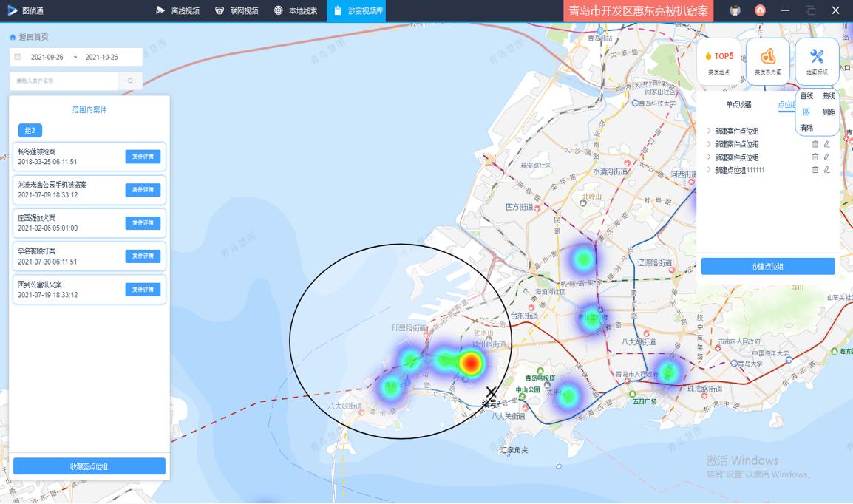The image size is (853, 504).
Task: Delete the 新建点位组111111 group
Action: pos(815,170)
